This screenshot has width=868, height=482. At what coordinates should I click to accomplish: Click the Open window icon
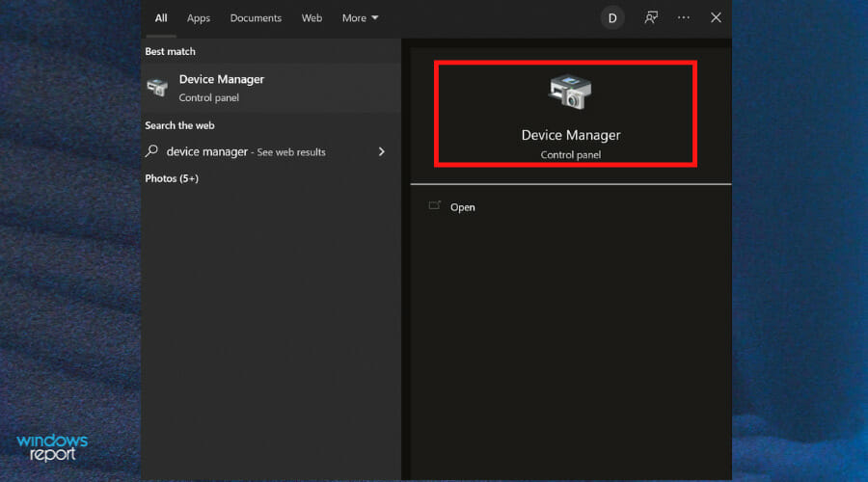(x=435, y=206)
